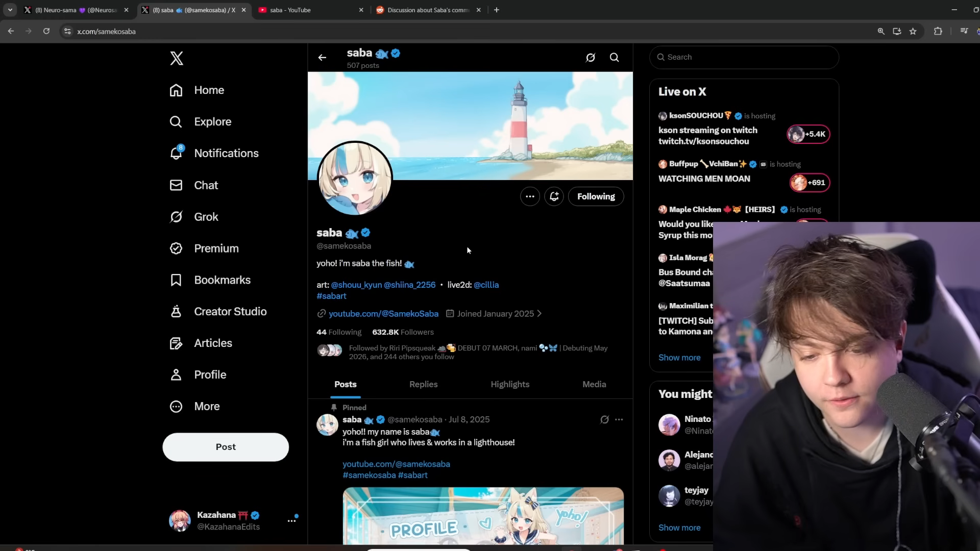980x551 pixels.
Task: Toggle the Following button
Action: 596,196
